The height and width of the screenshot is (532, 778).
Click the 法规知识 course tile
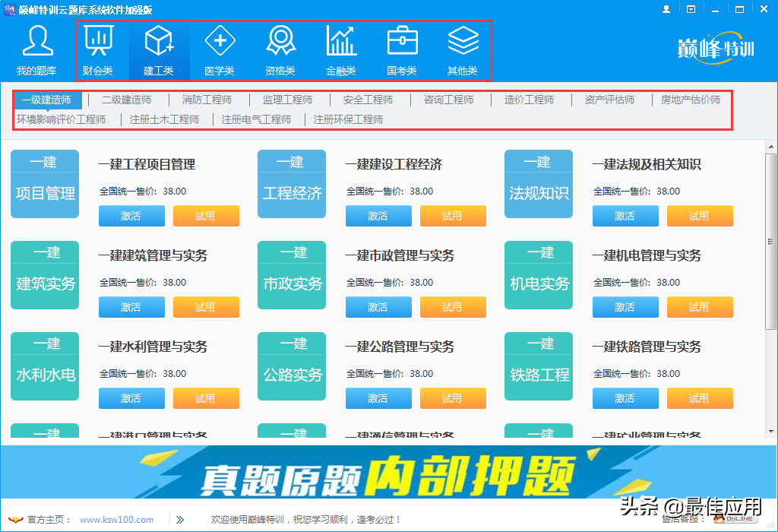pos(539,184)
